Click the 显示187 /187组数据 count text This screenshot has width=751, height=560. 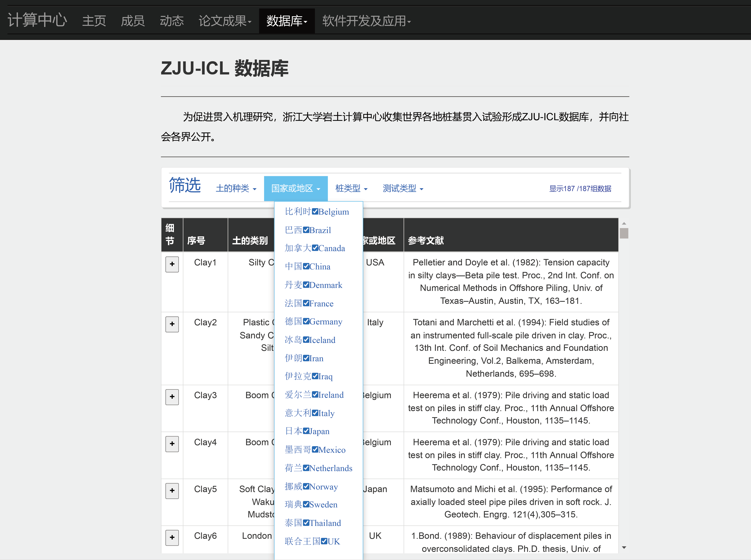click(580, 189)
